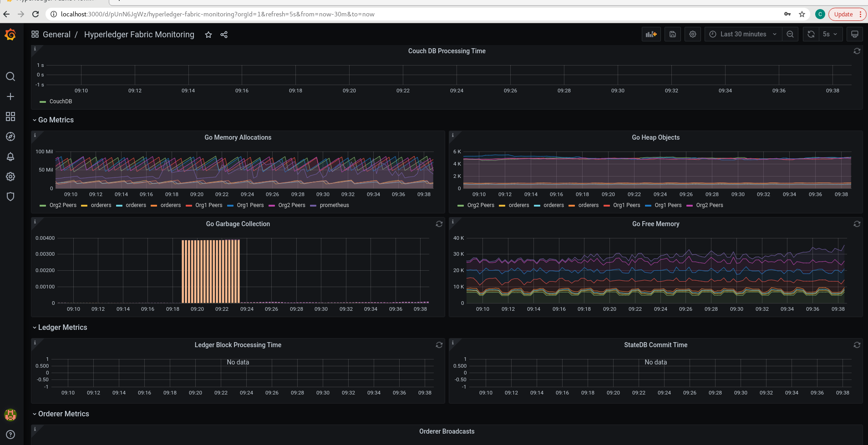Open the Server Admin shield icon
Screen dimensions: 868x445
tap(10, 197)
